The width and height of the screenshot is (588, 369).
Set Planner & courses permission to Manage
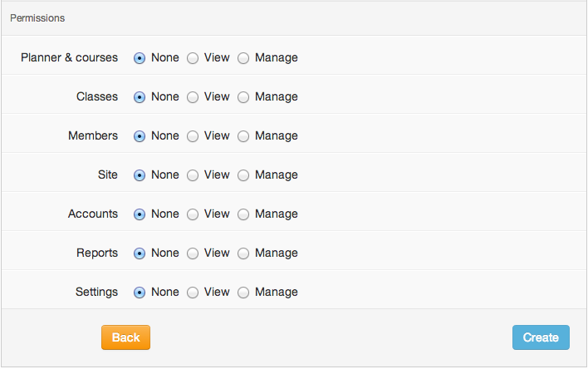[243, 58]
